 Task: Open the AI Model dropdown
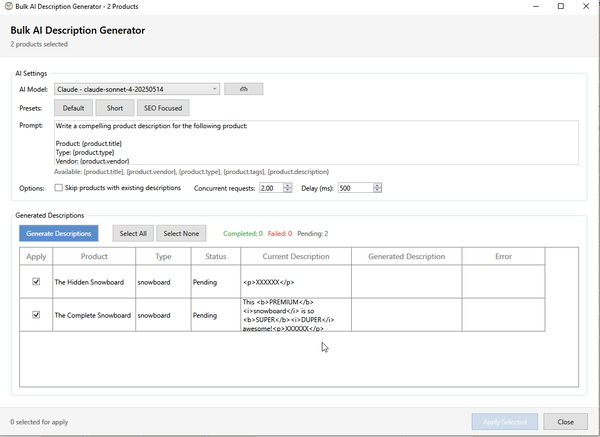137,89
